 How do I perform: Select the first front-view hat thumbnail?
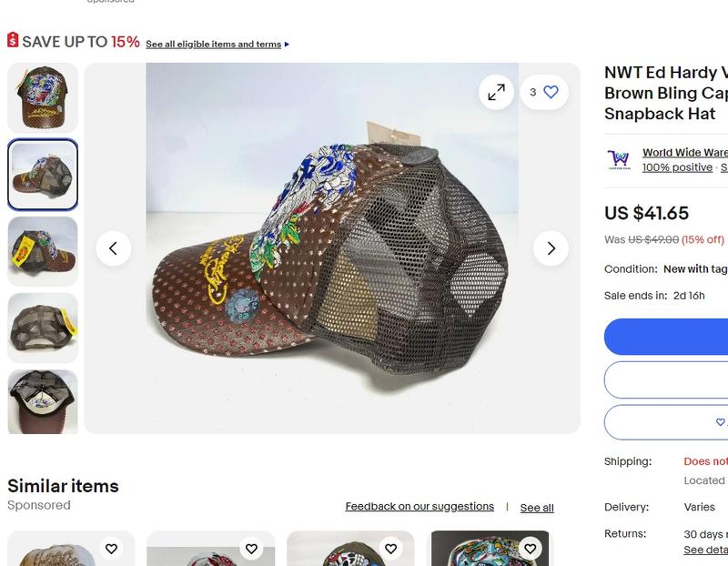[x=43, y=97]
